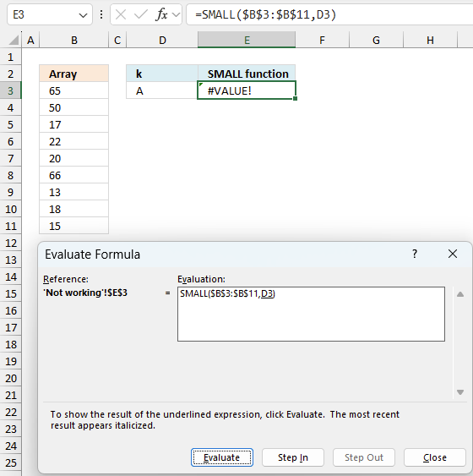This screenshot has width=473, height=476.
Task: Click the cell containing 65
Action: click(74, 90)
